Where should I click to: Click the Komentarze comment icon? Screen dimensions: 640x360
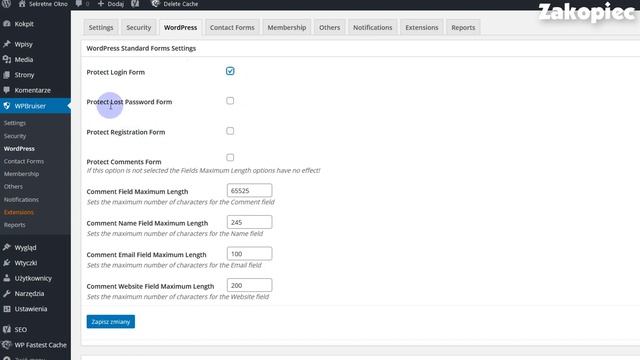[7, 90]
